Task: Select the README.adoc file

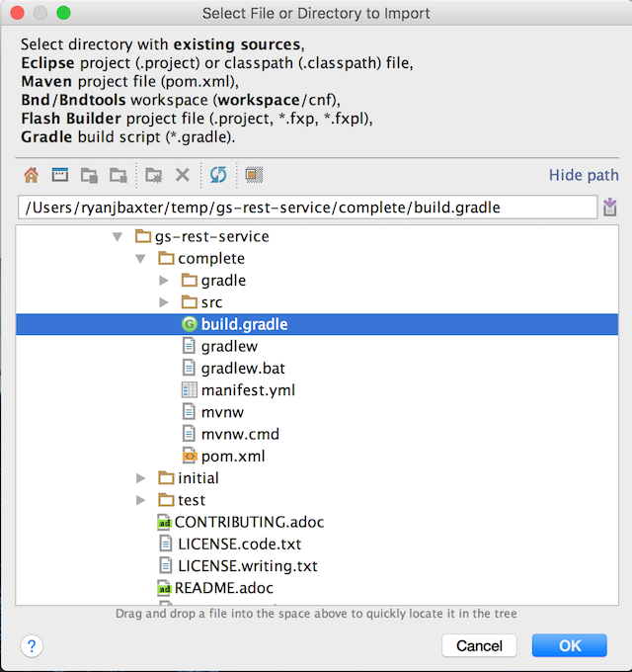Action: point(223,588)
